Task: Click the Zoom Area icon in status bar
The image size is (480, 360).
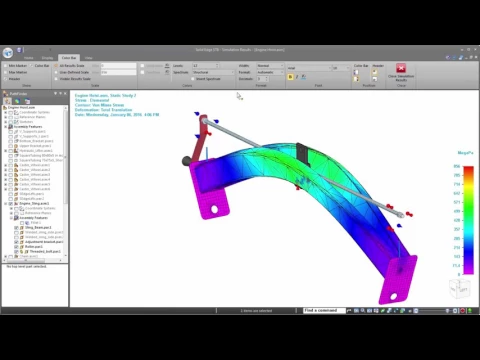Action: [356, 311]
